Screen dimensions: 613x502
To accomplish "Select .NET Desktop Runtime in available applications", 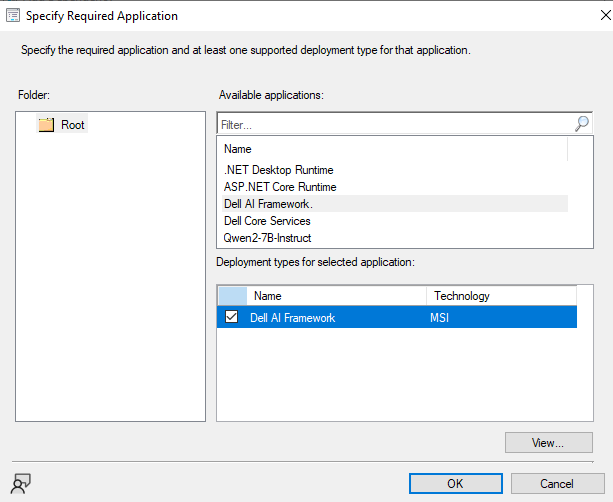I will [278, 170].
